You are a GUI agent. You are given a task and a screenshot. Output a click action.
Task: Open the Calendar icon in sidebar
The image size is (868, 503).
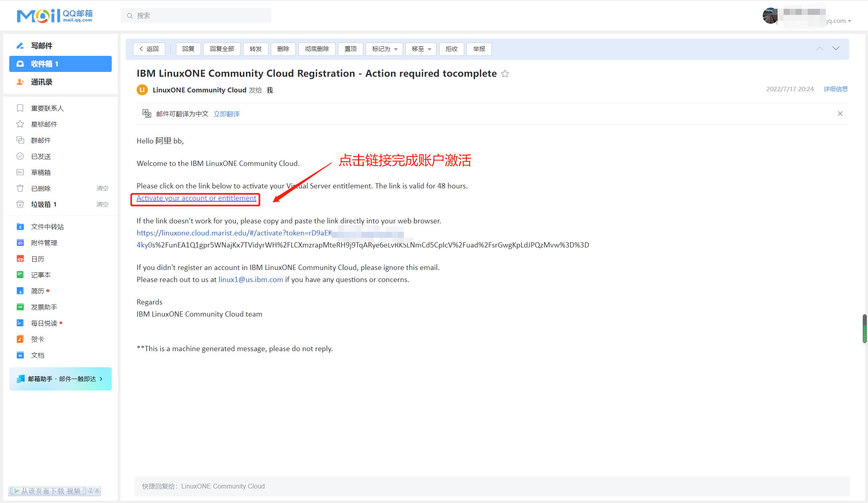point(20,259)
